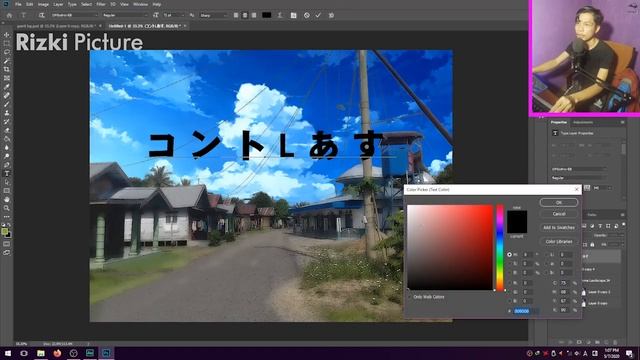Image resolution: width=640 pixels, height=360 pixels.
Task: Select the Magic Wand tool
Action: (x=7, y=61)
